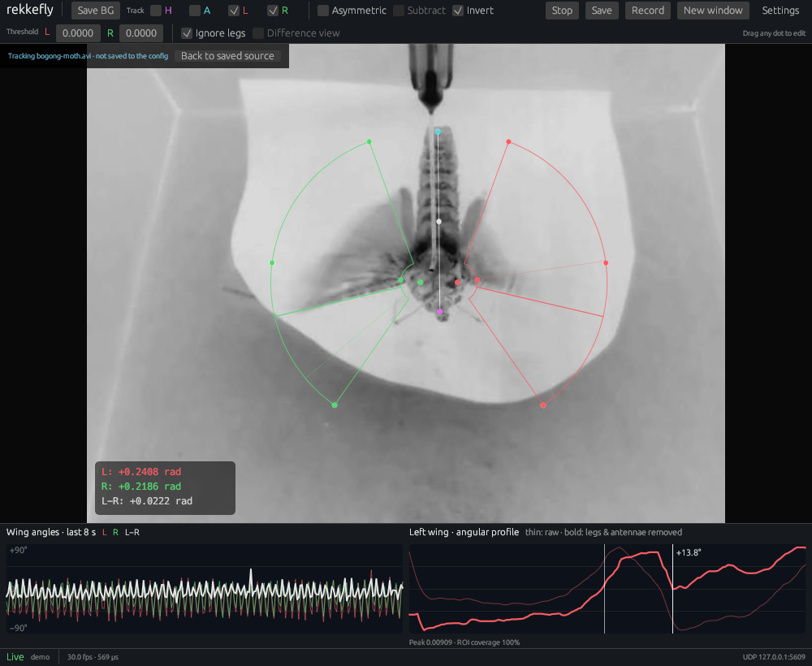
Task: Enable the Asymmetric checkbox
Action: tap(323, 11)
